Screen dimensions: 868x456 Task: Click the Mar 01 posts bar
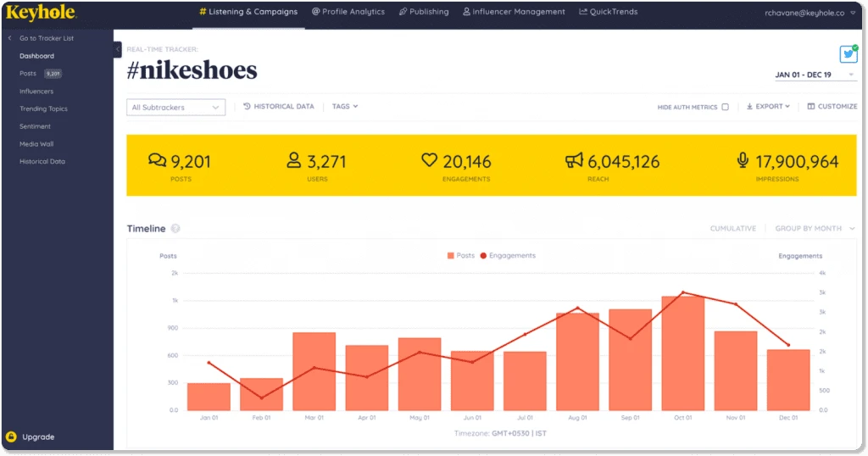tap(314, 371)
